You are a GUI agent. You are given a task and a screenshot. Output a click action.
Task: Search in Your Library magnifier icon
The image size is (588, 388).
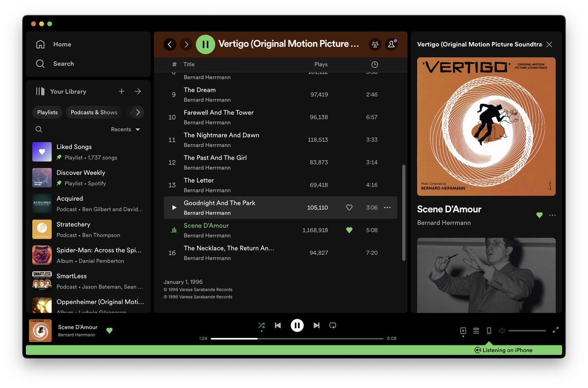tap(39, 129)
